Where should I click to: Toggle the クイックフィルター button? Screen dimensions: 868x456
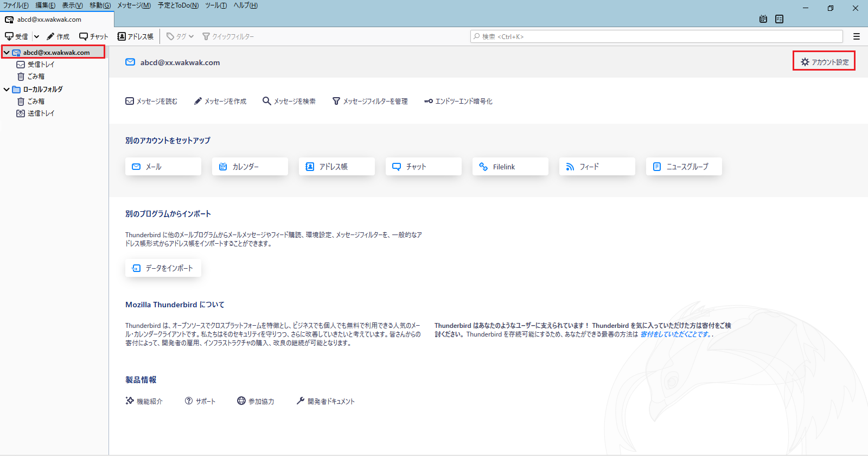click(x=228, y=36)
